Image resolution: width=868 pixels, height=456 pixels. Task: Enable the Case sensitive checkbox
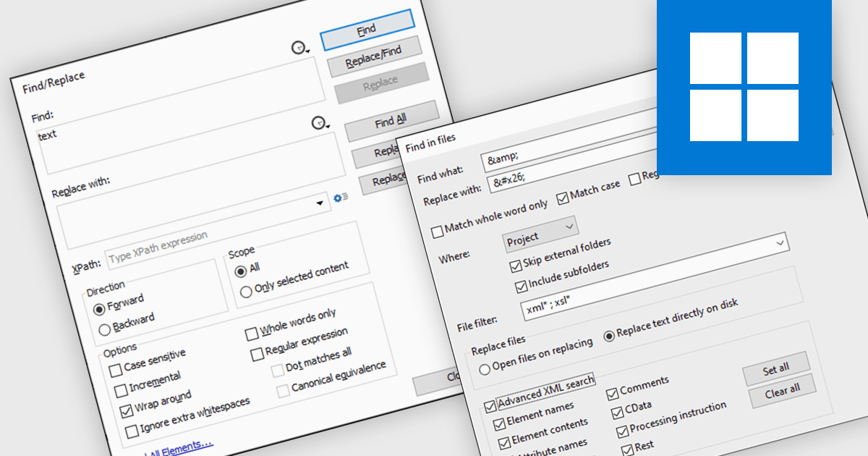click(x=116, y=371)
